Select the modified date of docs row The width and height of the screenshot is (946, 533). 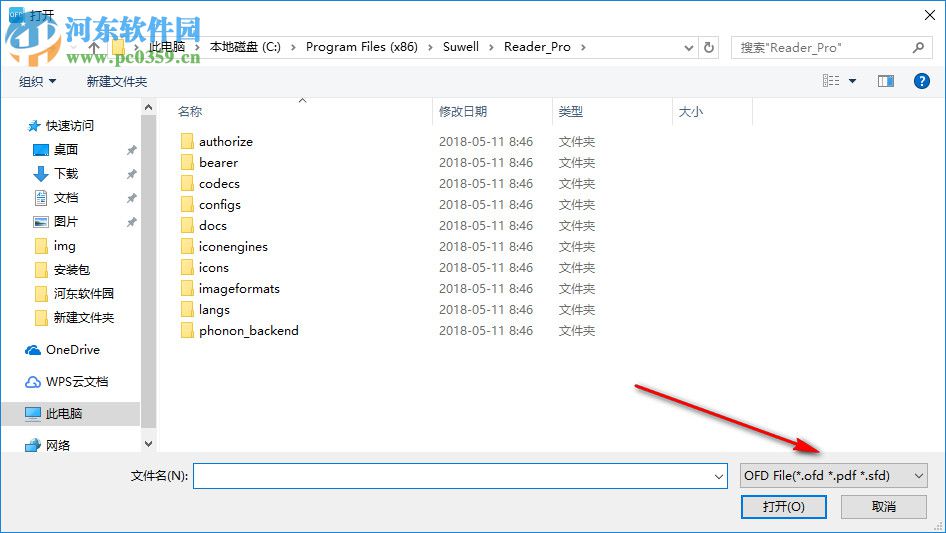[x=486, y=226]
